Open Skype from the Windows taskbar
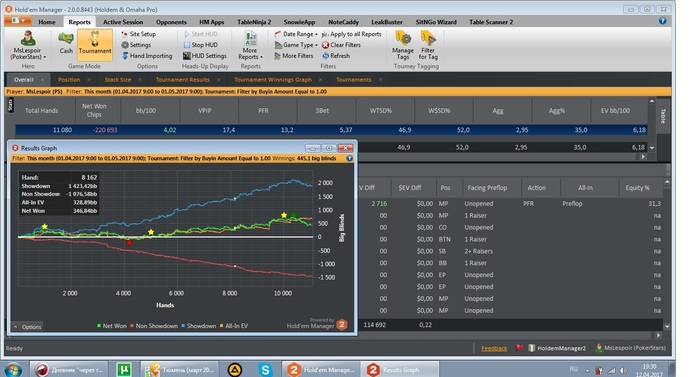Screen dimensions: 700x377 (265, 369)
